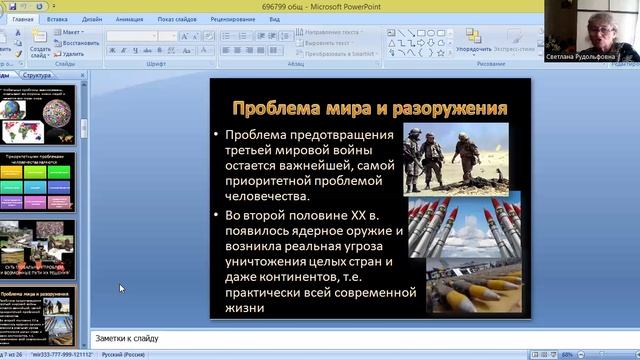This screenshot has width=640, height=360.
Task: Select the Star shape
Action: pos(441,53)
